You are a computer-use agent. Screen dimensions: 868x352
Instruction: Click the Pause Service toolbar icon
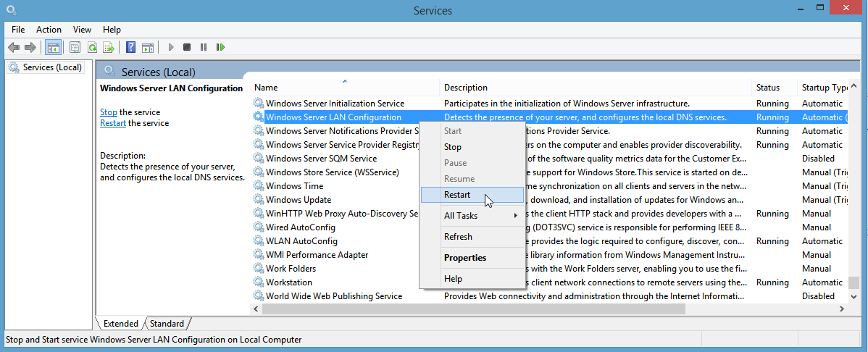pyautogui.click(x=204, y=48)
